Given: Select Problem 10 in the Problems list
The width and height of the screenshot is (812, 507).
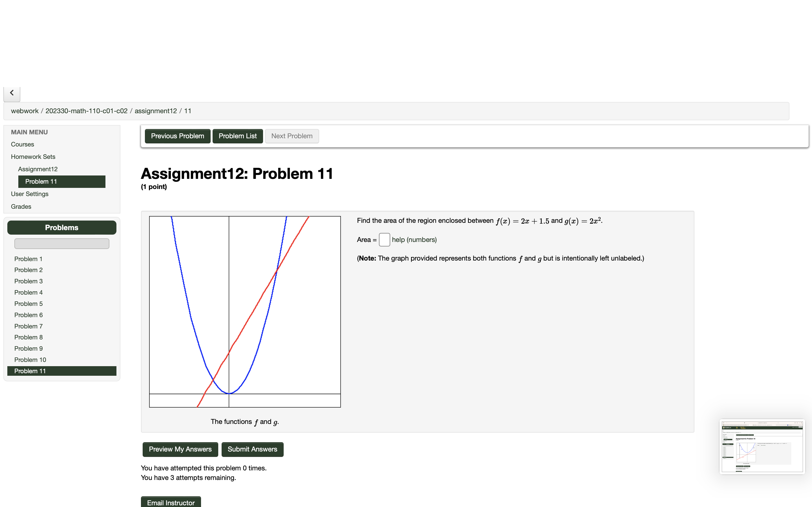Looking at the screenshot, I should tap(30, 359).
